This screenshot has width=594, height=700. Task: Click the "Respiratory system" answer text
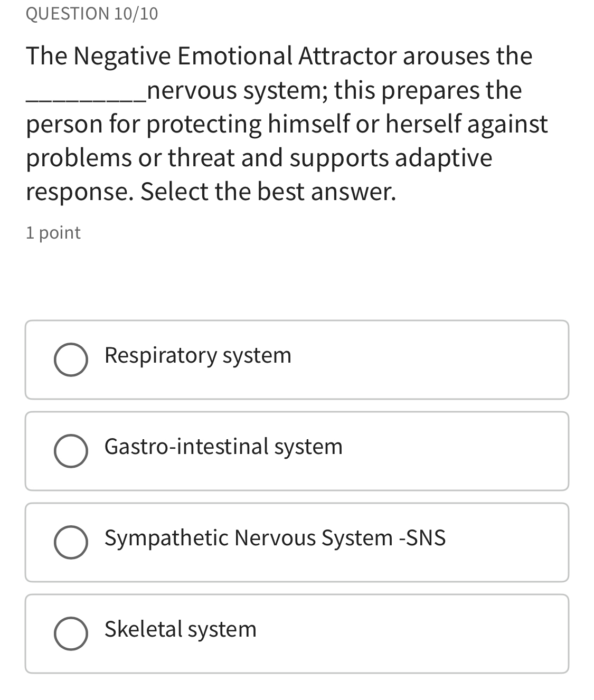click(198, 355)
